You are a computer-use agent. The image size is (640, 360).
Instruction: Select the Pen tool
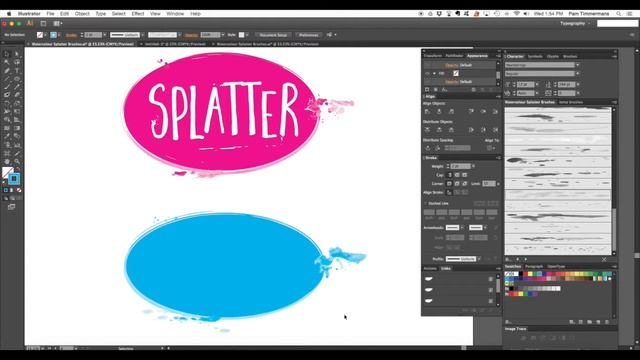pyautogui.click(x=7, y=71)
